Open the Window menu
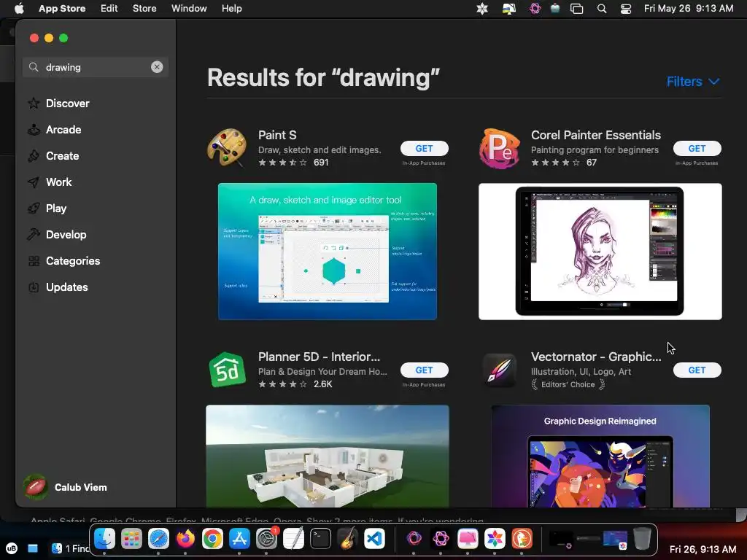Image resolution: width=747 pixels, height=560 pixels. [189, 8]
